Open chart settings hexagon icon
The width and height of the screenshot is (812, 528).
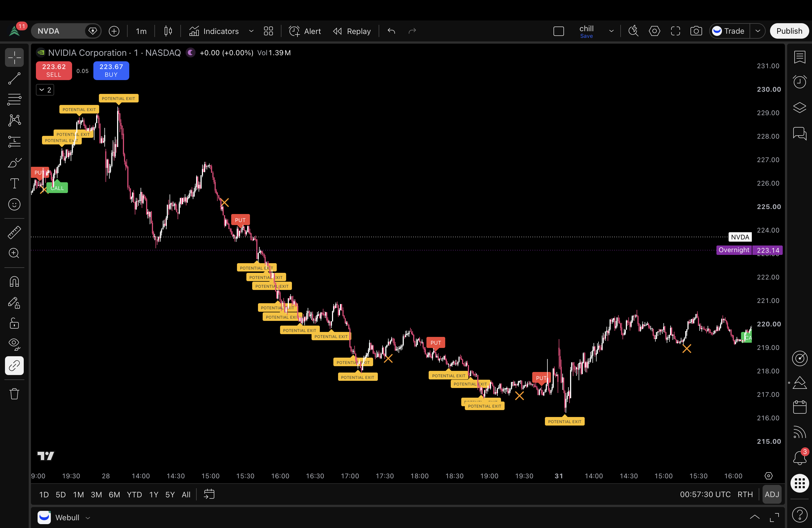[654, 31]
